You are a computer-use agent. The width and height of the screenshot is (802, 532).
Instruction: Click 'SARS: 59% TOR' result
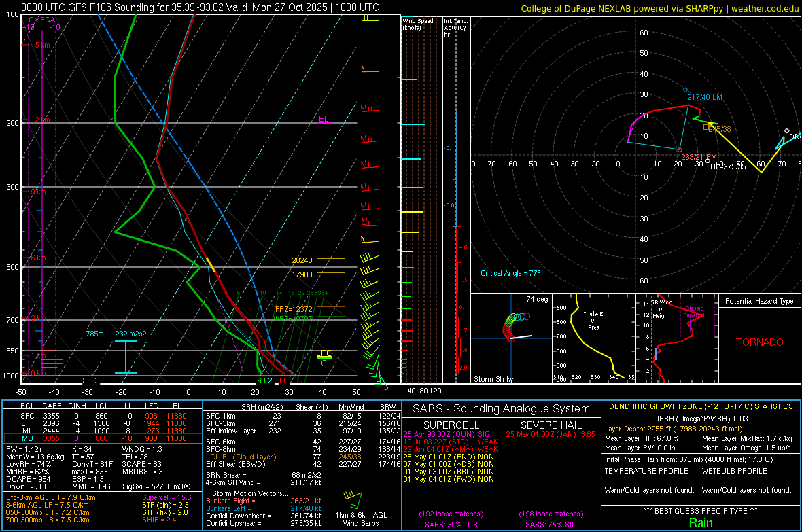451,525
